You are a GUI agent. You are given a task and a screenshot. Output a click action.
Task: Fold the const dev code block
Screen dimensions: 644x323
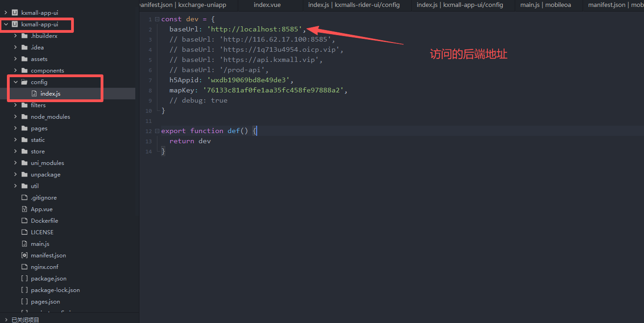pyautogui.click(x=157, y=19)
